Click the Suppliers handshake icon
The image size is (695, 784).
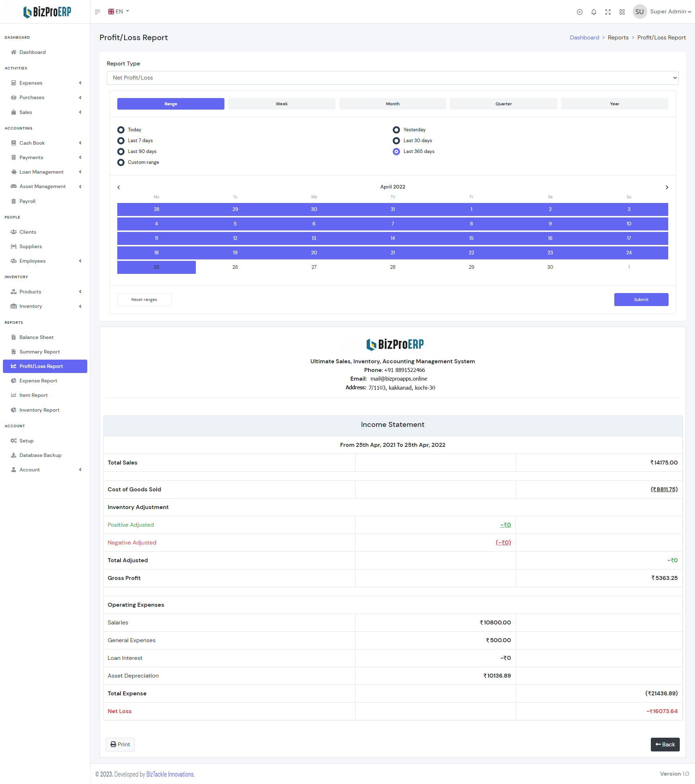14,247
